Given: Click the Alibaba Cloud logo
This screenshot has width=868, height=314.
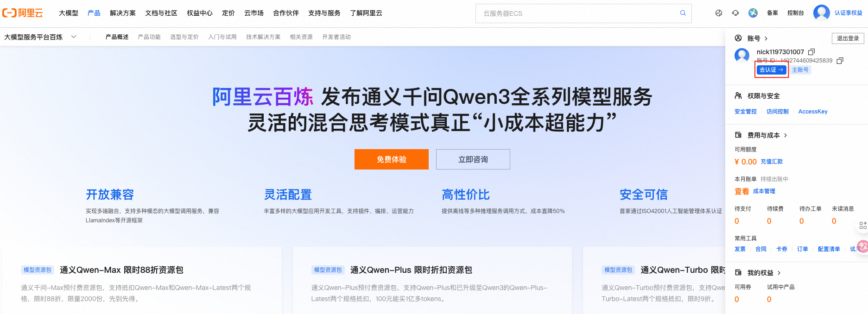Looking at the screenshot, I should coord(23,13).
